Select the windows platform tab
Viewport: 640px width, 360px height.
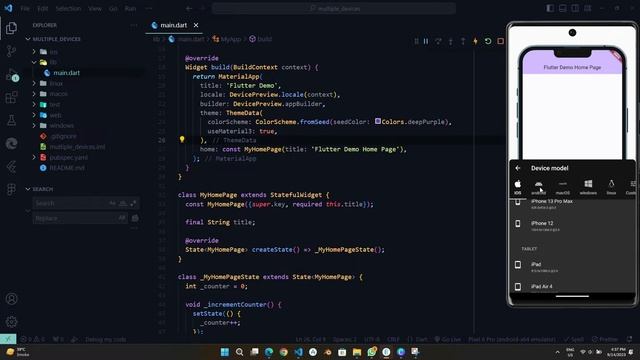pyautogui.click(x=588, y=187)
